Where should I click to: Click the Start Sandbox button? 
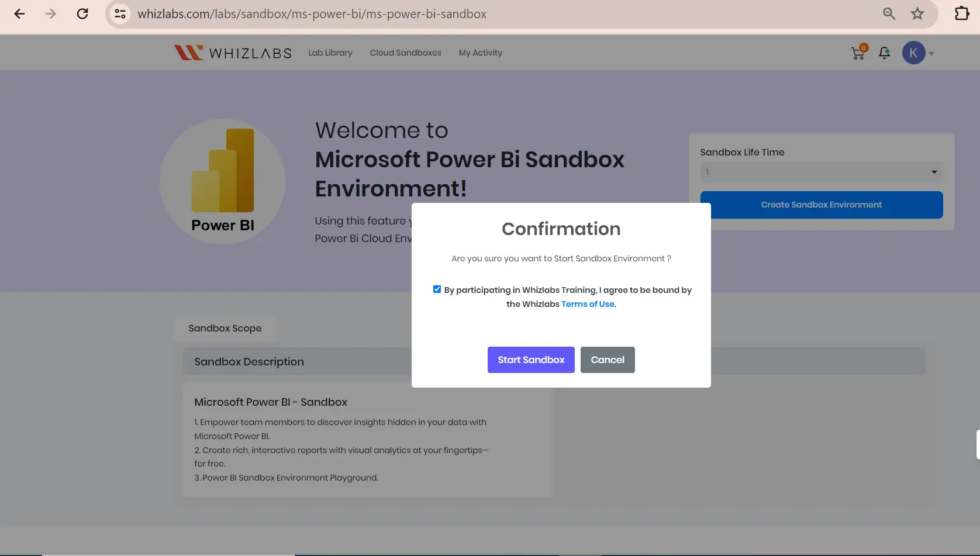[x=531, y=360]
